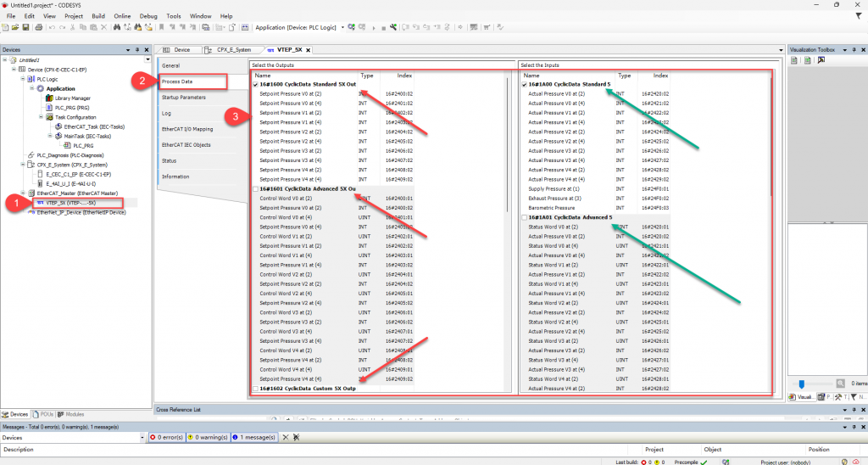This screenshot has width=868, height=465.
Task: Select VTEP_5X device in the tree
Action: coord(71,203)
